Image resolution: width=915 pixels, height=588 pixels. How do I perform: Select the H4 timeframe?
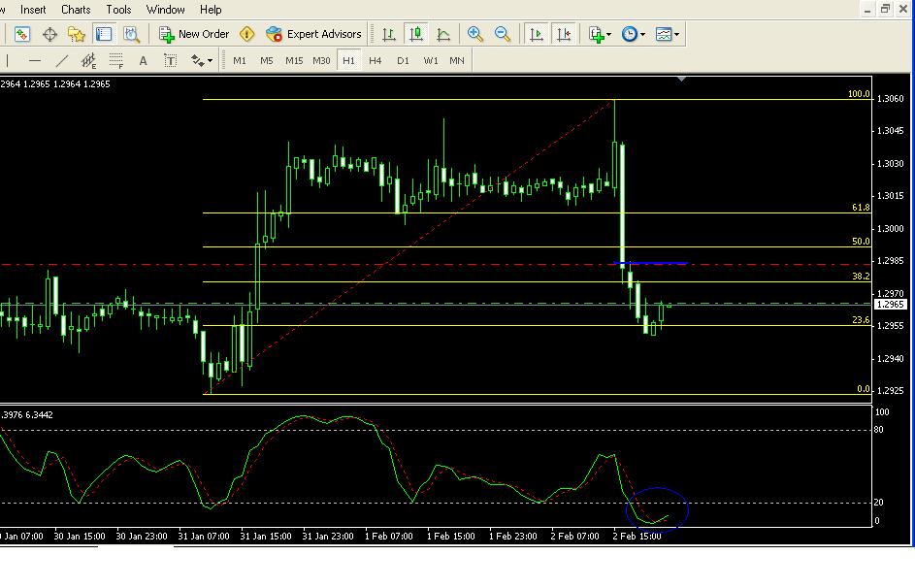(376, 60)
